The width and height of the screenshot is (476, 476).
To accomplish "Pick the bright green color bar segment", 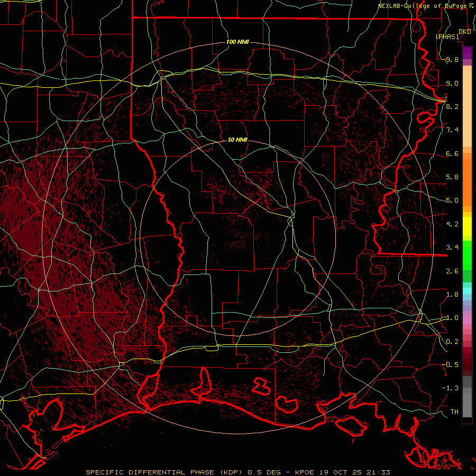I will [467, 256].
